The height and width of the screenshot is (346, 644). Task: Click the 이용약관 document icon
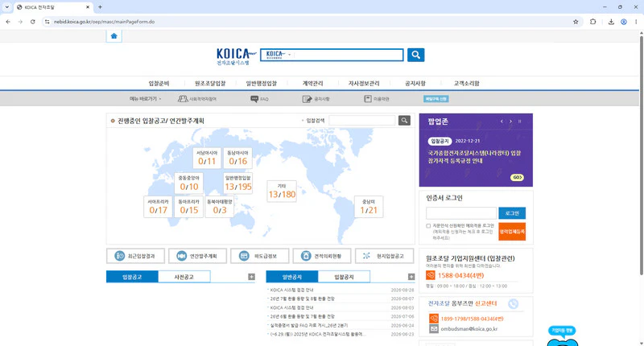[x=368, y=99]
